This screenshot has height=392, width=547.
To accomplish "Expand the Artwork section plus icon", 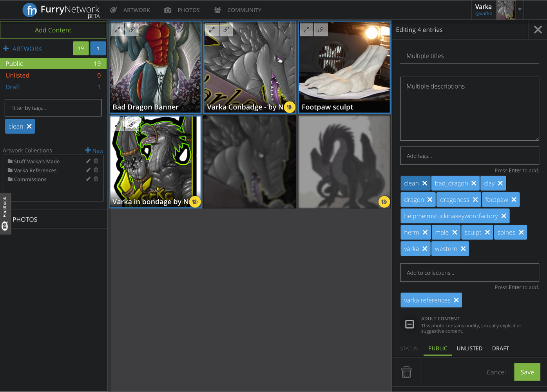I will point(6,49).
